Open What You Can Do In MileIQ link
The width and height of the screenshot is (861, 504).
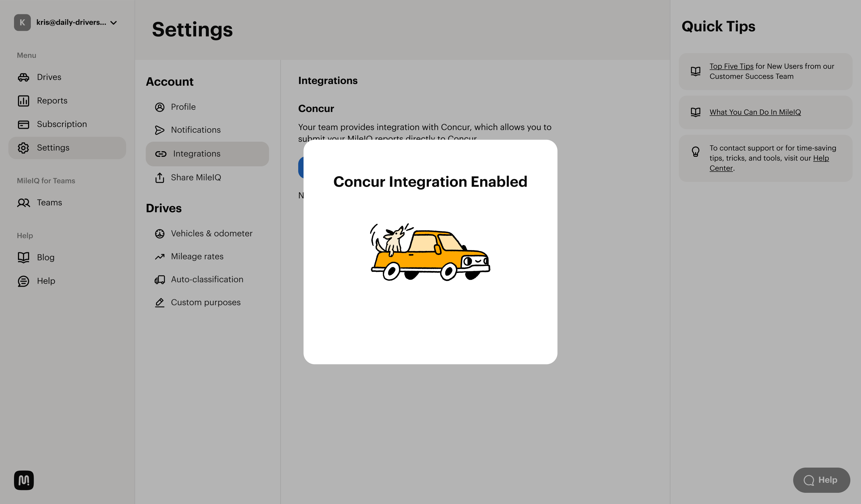point(755,112)
